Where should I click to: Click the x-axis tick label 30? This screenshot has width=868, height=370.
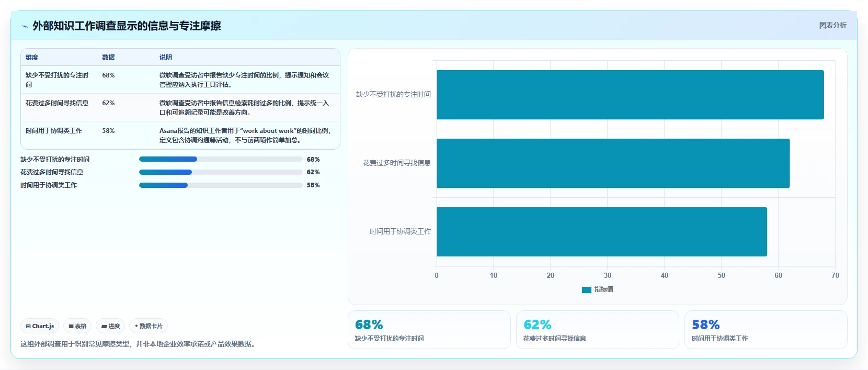tap(608, 276)
